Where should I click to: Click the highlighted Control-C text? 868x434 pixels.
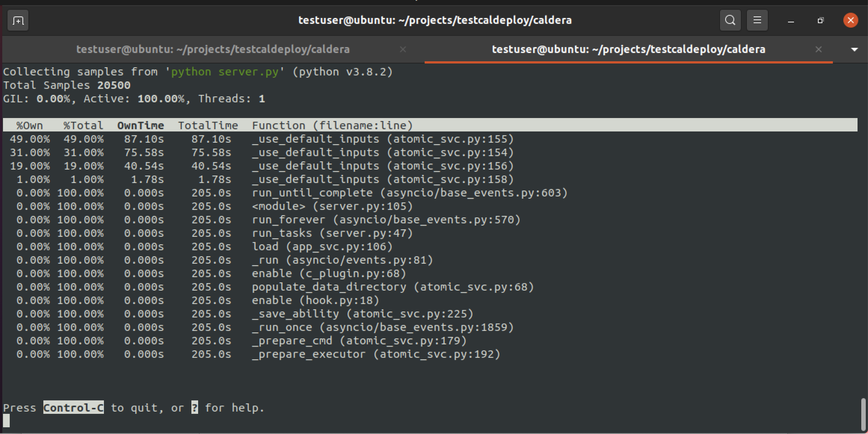(x=73, y=407)
